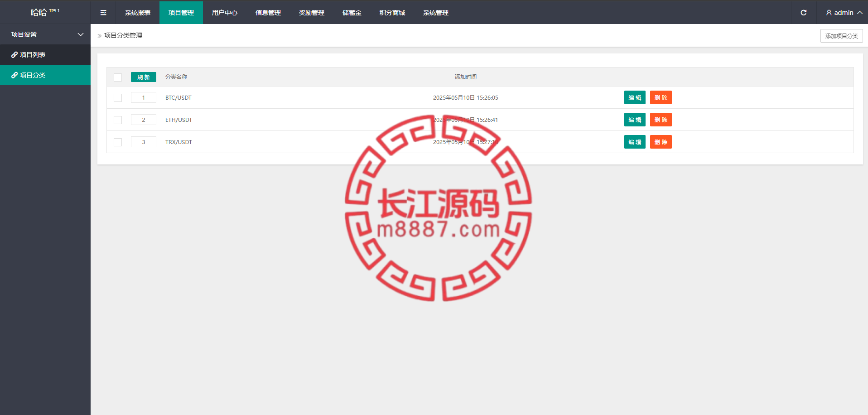The image size is (868, 415).
Task: Open the 系统报表 top menu
Action: [138, 13]
